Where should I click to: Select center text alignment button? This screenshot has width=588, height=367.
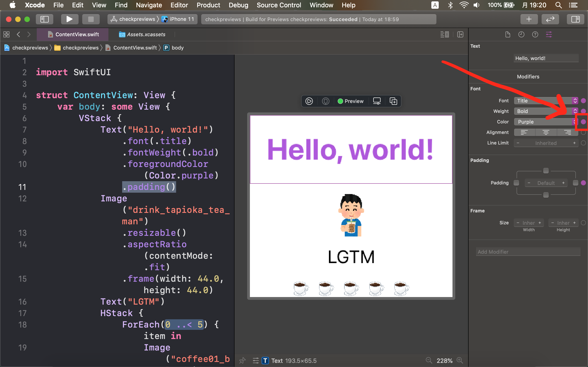tap(546, 132)
